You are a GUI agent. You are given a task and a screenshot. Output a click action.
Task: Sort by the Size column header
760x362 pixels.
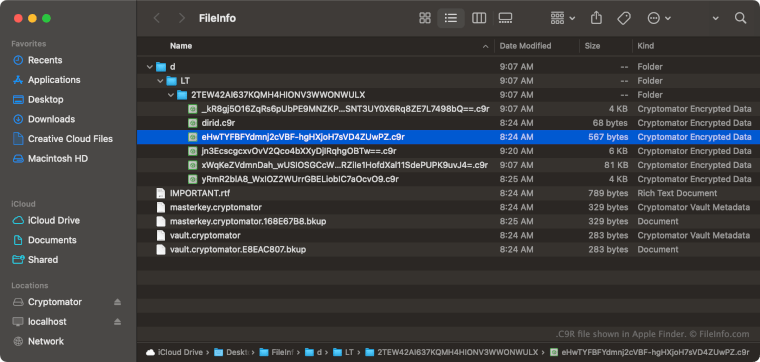tap(592, 46)
